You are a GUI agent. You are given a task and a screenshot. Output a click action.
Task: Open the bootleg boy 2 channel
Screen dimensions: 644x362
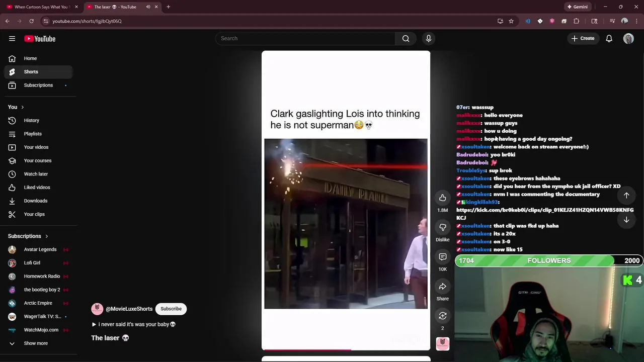38,290
